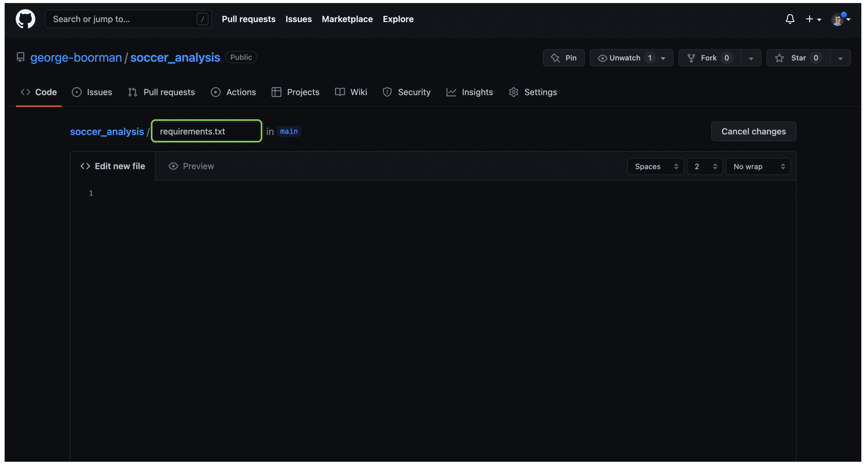The height and width of the screenshot is (469, 868).
Task: Open the Issues repository tab
Action: (x=92, y=92)
